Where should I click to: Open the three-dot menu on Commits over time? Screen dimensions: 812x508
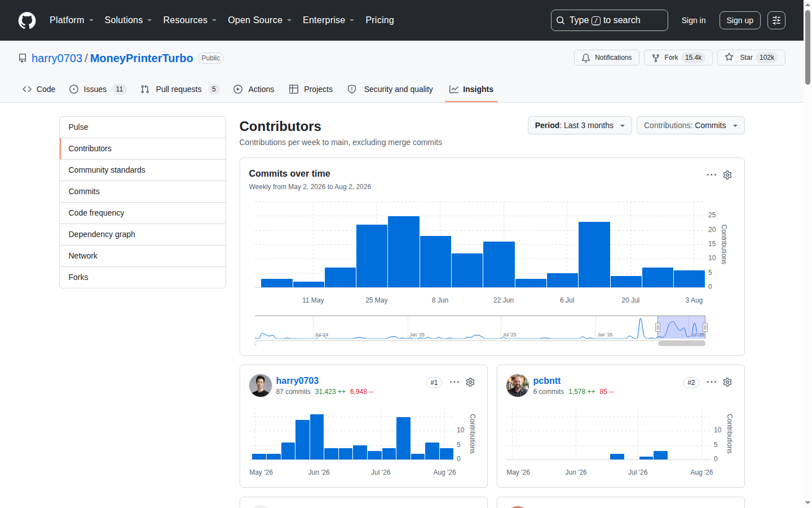pos(712,175)
